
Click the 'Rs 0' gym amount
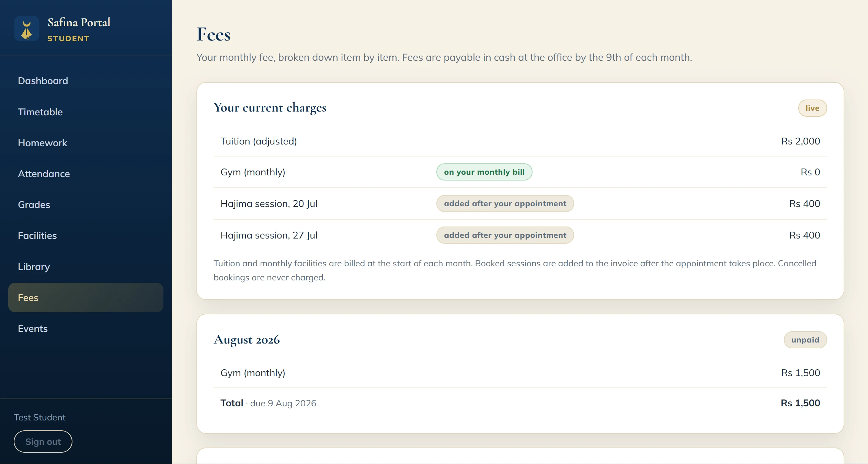(810, 172)
